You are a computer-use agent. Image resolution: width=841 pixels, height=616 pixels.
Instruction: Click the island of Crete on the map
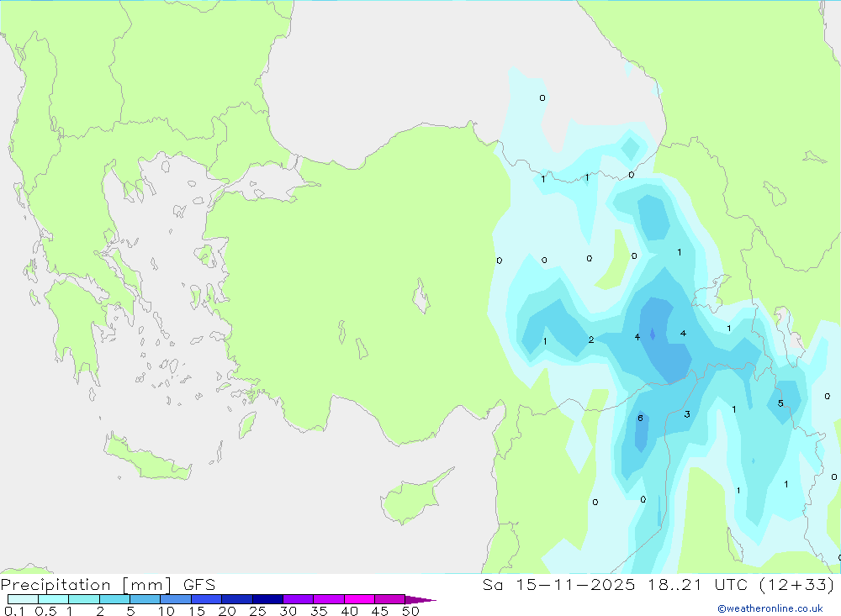[x=147, y=458]
